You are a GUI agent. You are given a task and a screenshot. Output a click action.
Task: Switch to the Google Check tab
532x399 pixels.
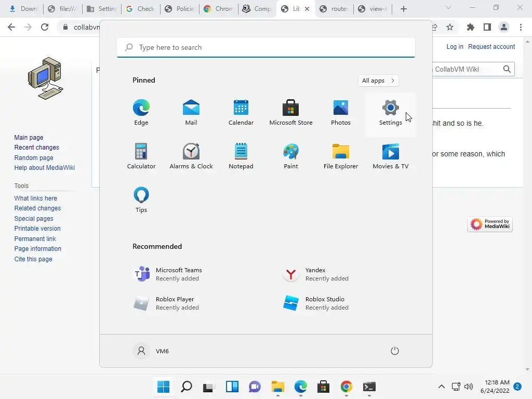(x=140, y=9)
